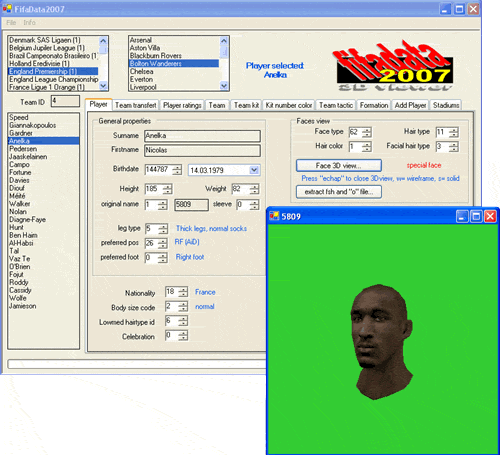The image size is (500, 455).
Task: Select Holland Eredivisie league
Action: pyautogui.click(x=39, y=64)
